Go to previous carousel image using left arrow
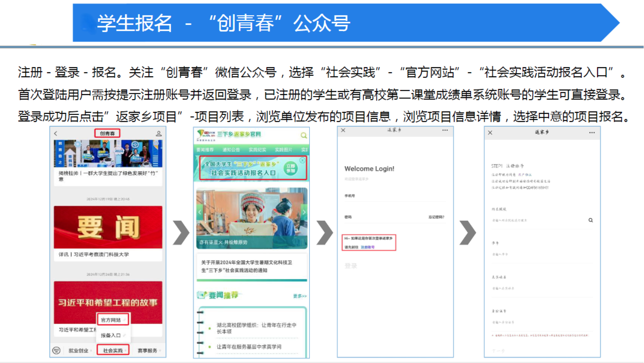This screenshot has height=363, width=644. (200, 212)
